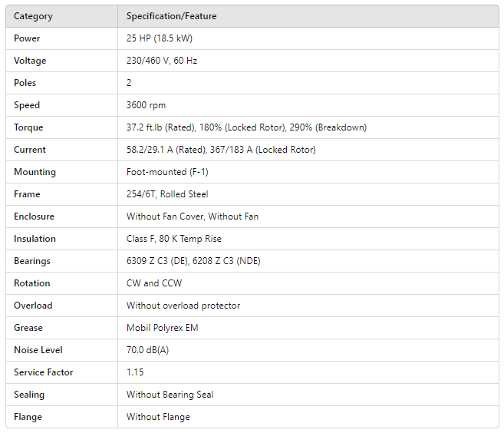Click the Specification/Feature column header
504x433 pixels.
[171, 16]
